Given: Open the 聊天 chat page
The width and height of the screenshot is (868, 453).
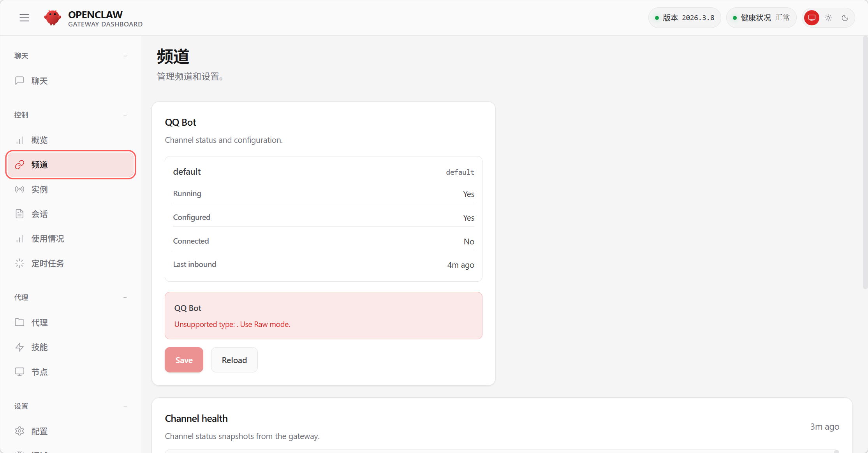Looking at the screenshot, I should [x=39, y=81].
